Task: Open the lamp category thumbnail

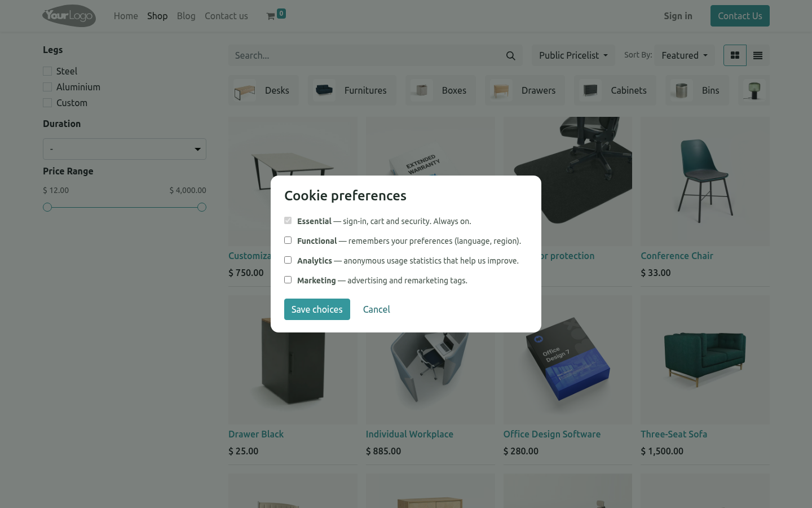Action: 754,90
